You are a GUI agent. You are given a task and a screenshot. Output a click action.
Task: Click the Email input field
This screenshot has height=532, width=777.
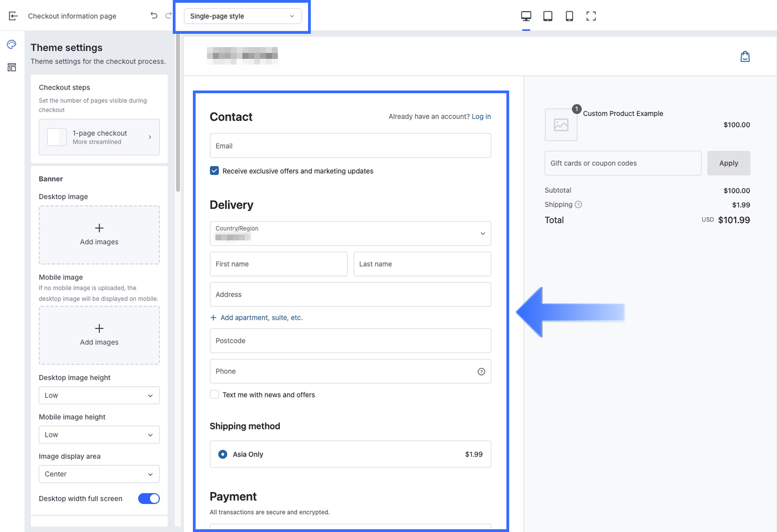click(350, 146)
